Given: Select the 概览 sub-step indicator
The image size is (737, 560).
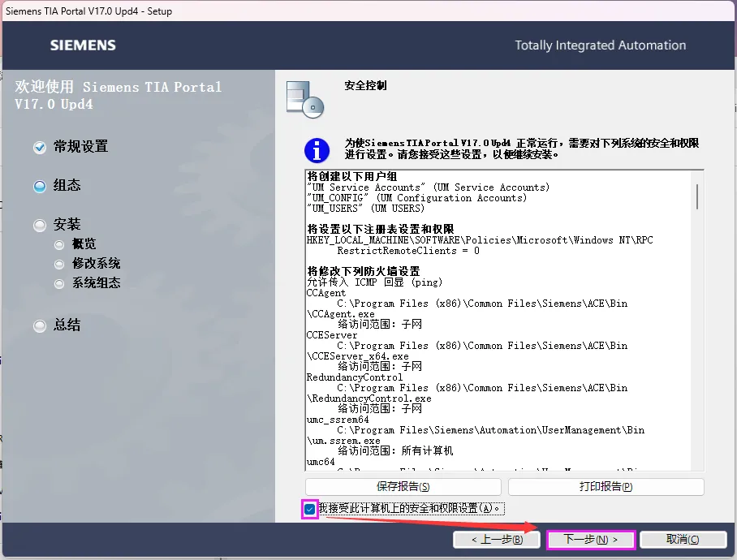Looking at the screenshot, I should [x=59, y=245].
